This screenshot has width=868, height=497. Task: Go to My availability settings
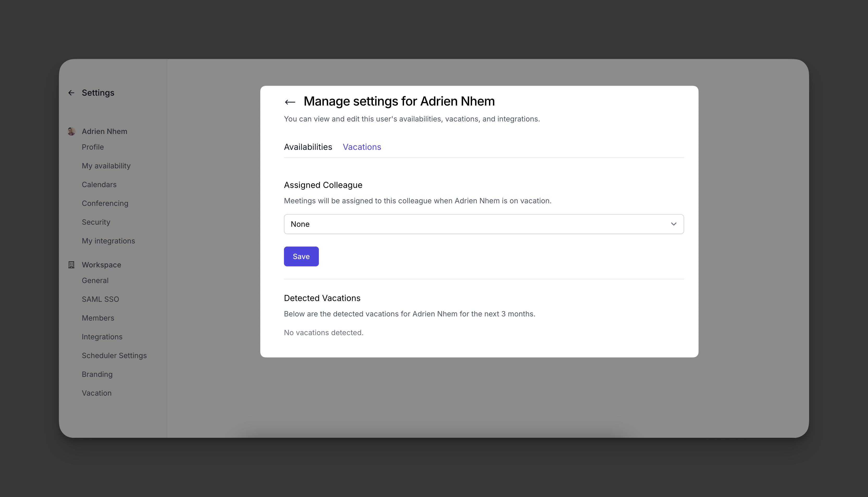(x=106, y=166)
